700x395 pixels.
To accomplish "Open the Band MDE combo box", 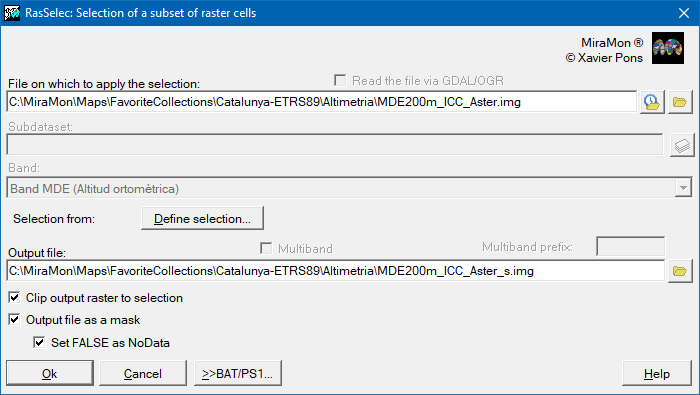I will (x=349, y=188).
